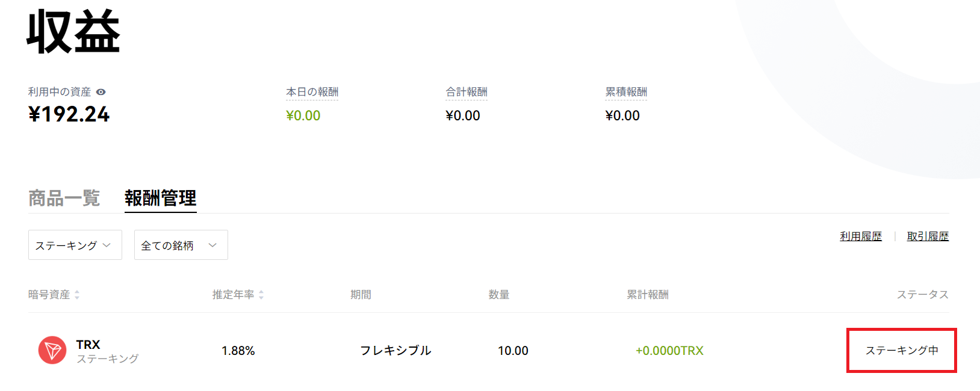This screenshot has width=980, height=391.
Task: Sort by 暗号資産 column arrows
Action: point(77,295)
